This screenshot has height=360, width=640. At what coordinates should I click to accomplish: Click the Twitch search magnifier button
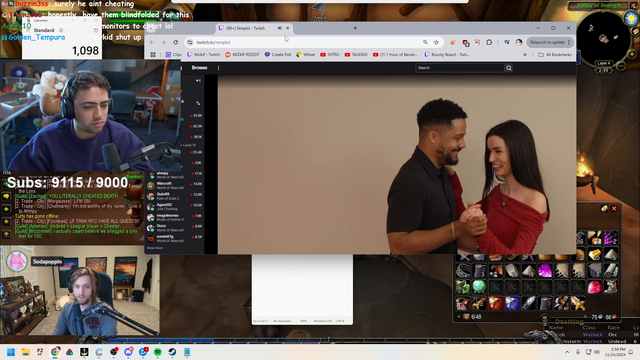pos(509,68)
